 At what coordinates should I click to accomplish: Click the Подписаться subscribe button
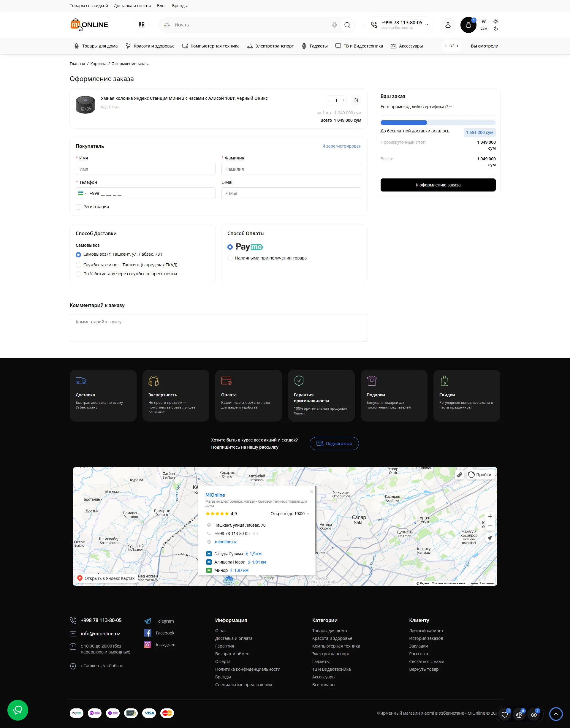pos(334,444)
